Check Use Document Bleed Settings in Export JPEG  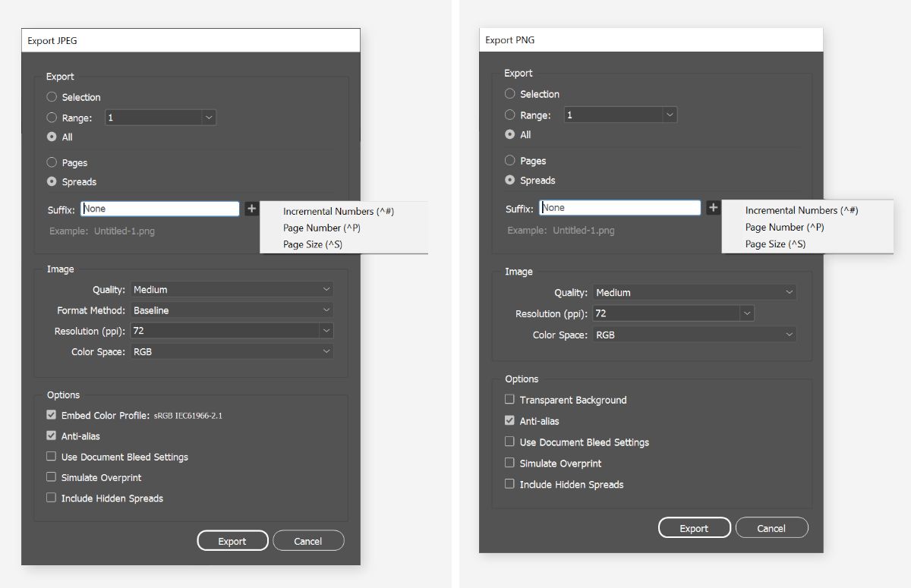(x=51, y=457)
